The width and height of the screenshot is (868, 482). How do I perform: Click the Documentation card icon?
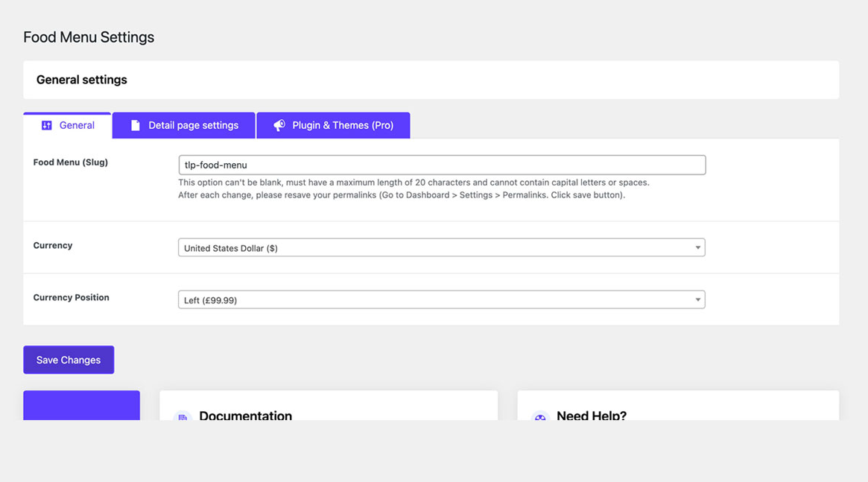pyautogui.click(x=183, y=416)
